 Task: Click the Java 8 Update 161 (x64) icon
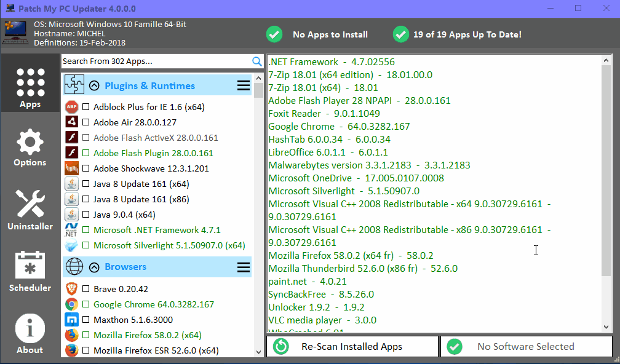pos(71,184)
